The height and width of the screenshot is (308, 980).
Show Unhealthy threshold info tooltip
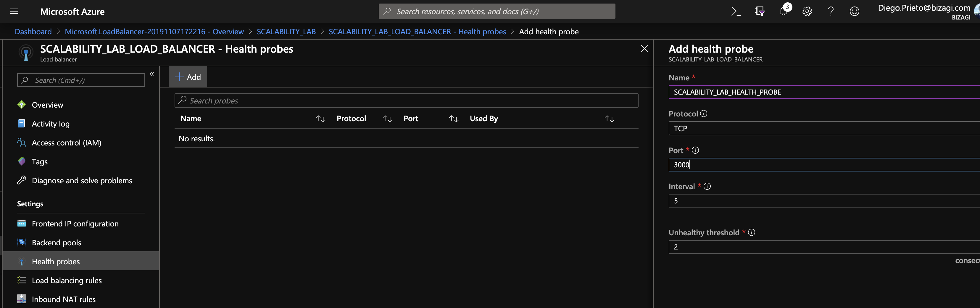pos(751,232)
